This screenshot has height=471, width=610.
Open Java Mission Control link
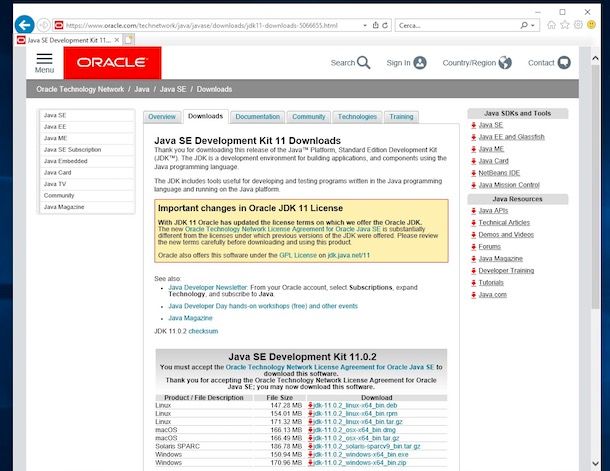click(509, 185)
